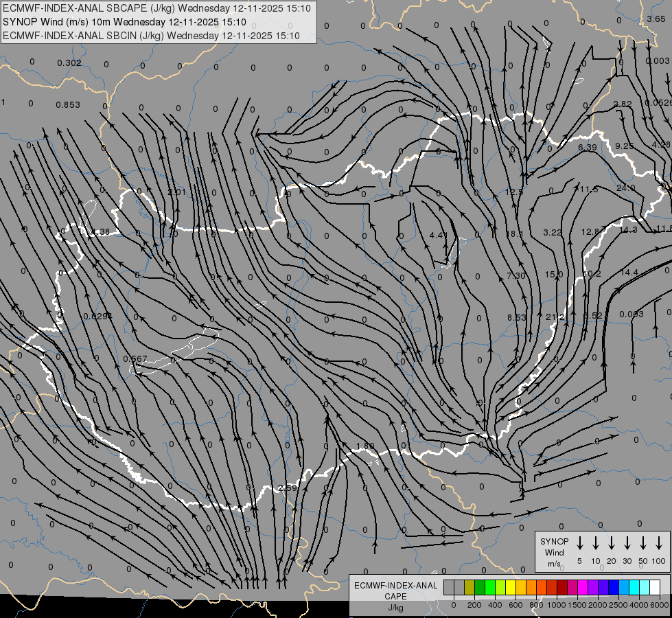Screen dimensions: 672x618
Task: Pick the orange CAPE legend swatch
Action: pyautogui.click(x=531, y=587)
